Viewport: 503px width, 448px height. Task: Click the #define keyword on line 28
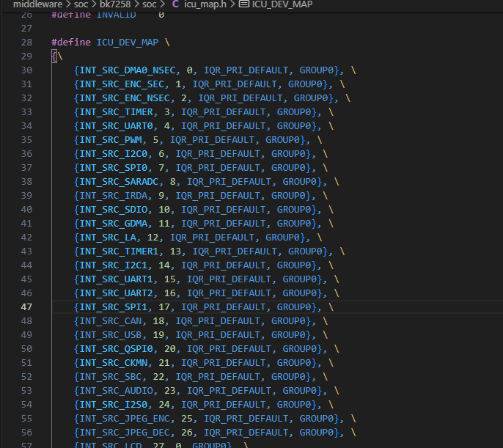pos(71,42)
